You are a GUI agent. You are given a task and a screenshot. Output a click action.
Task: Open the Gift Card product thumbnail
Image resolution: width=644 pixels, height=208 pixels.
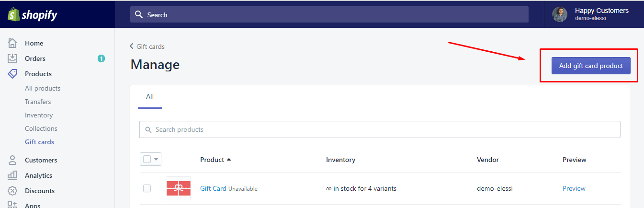click(179, 188)
